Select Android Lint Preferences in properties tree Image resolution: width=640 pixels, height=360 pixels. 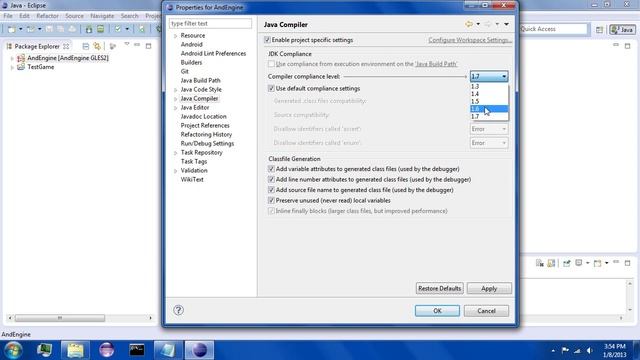click(x=213, y=54)
